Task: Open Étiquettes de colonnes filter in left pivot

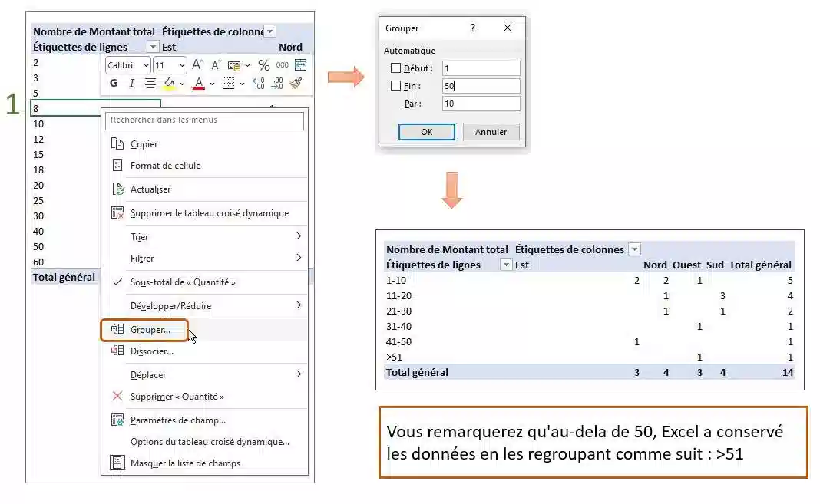Action: [269, 31]
